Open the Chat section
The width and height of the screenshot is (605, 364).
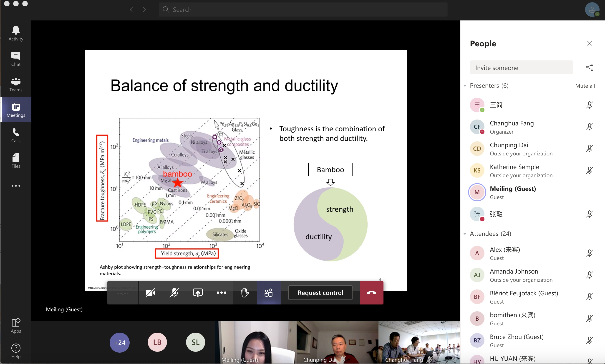(16, 59)
